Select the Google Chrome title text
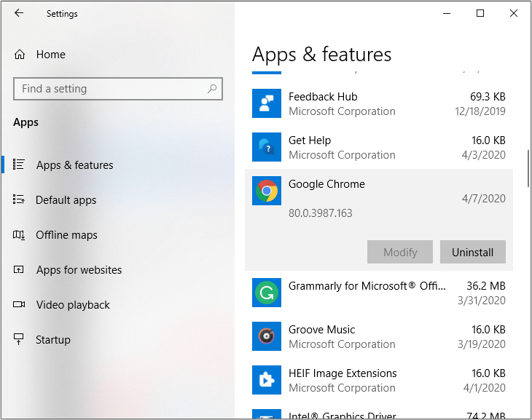 [326, 183]
